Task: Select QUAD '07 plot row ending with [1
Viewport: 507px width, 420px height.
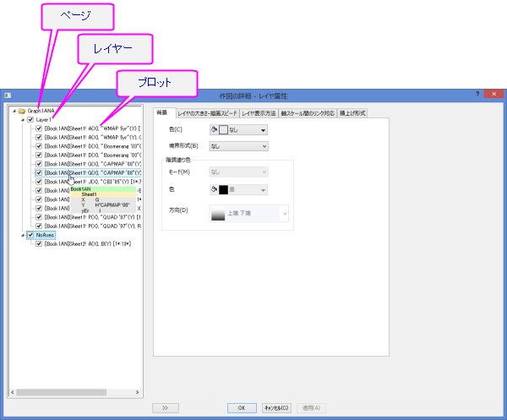Action: 92,217
